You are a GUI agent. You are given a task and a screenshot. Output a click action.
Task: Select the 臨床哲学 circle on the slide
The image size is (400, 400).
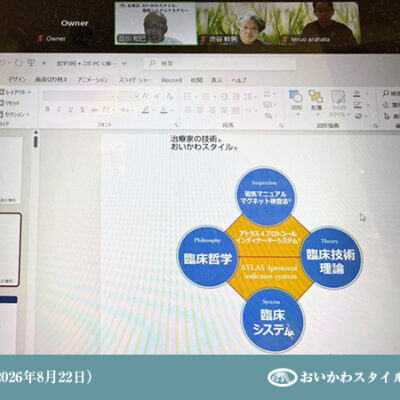207,257
